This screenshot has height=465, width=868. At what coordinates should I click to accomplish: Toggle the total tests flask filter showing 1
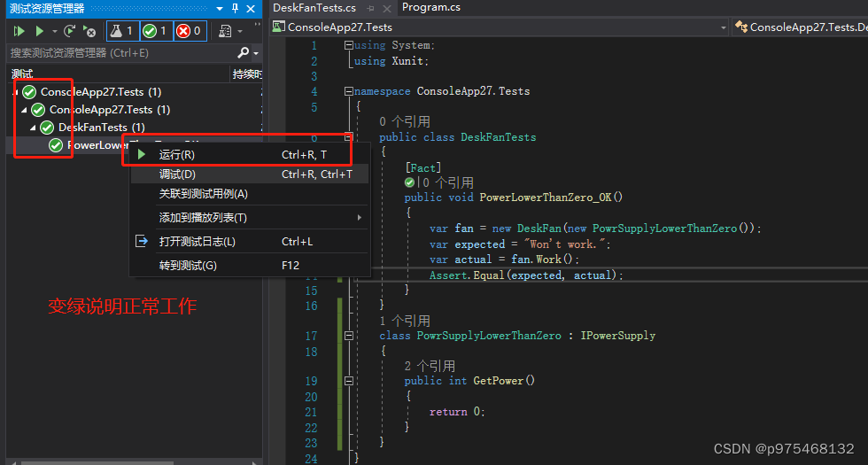click(122, 31)
